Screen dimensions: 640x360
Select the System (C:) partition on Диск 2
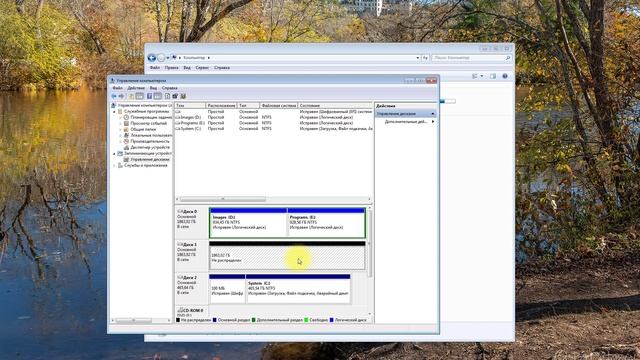pos(298,289)
